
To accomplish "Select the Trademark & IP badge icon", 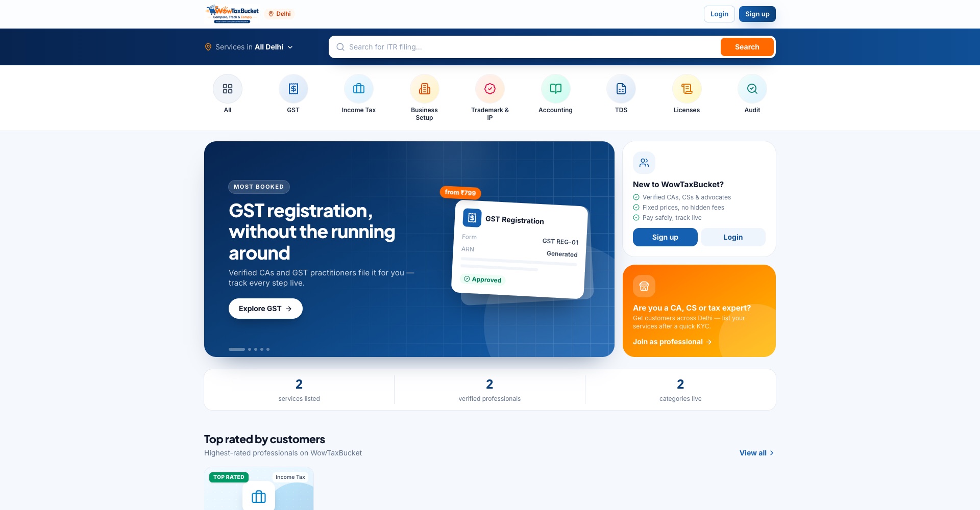I will click(x=490, y=89).
